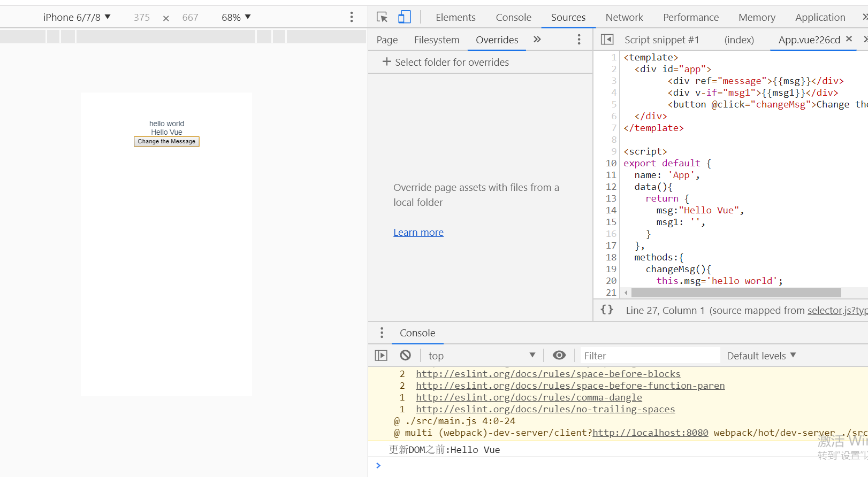868x477 pixels.
Task: Open the no-trailing-spaces eslint link
Action: point(545,409)
